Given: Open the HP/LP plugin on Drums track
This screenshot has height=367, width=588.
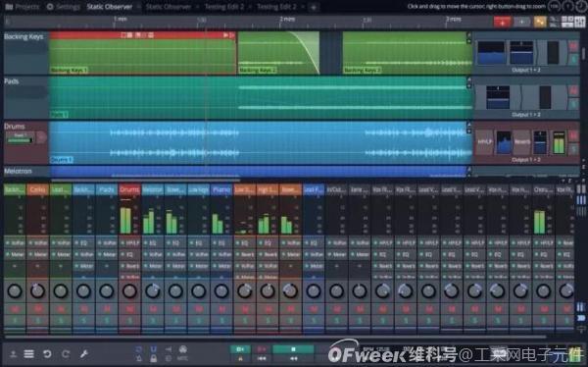Looking at the screenshot, I should point(484,142).
